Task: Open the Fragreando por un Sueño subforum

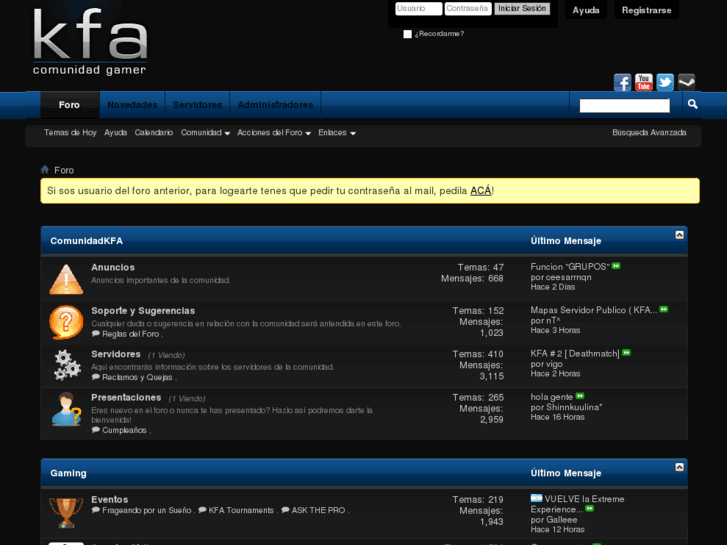Action: (x=147, y=510)
